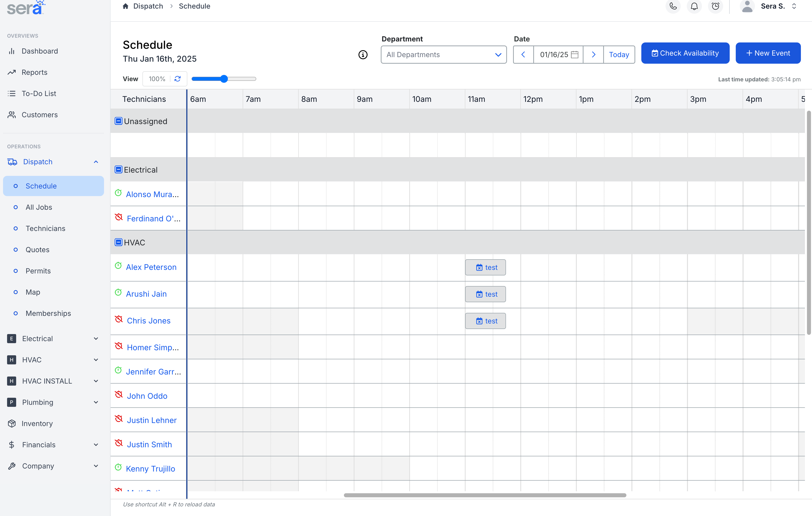
Task: Open the calendar picker icon in Date field
Action: (575, 55)
